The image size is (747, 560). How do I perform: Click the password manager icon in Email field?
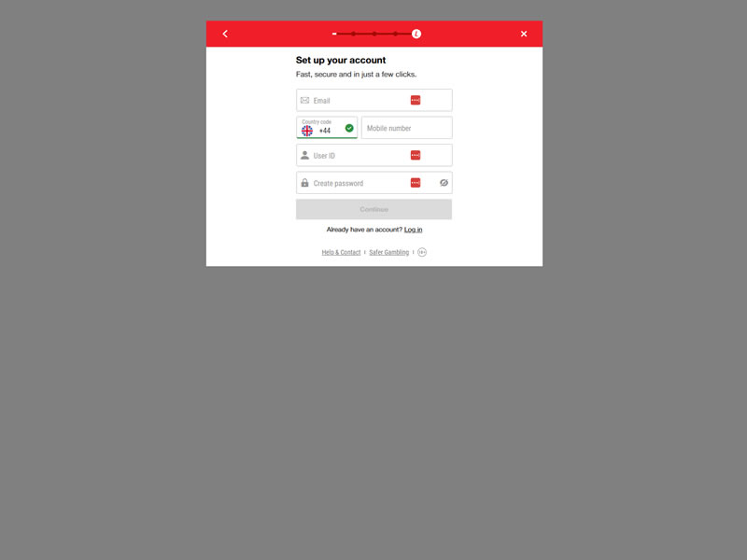click(x=416, y=100)
